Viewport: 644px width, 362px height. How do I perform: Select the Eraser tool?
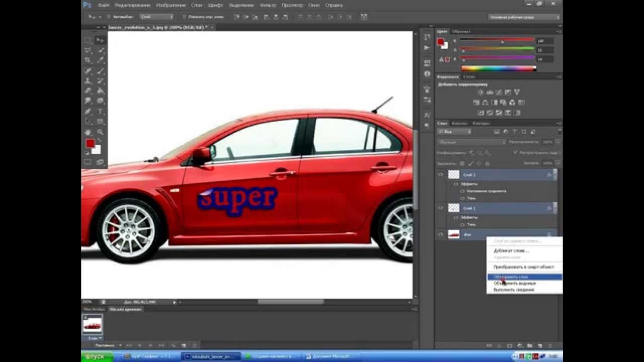pos(88,91)
